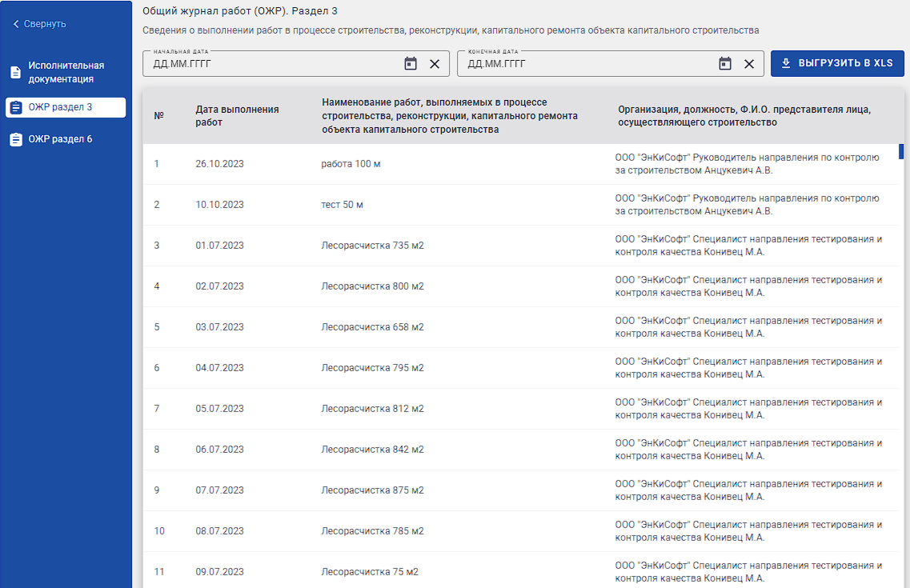910x588 pixels.
Task: Select date cell 03.07.2023
Action: click(x=219, y=327)
